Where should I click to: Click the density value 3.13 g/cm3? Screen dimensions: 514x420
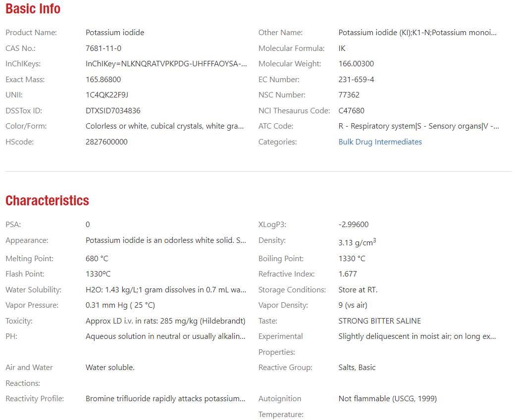tap(357, 242)
